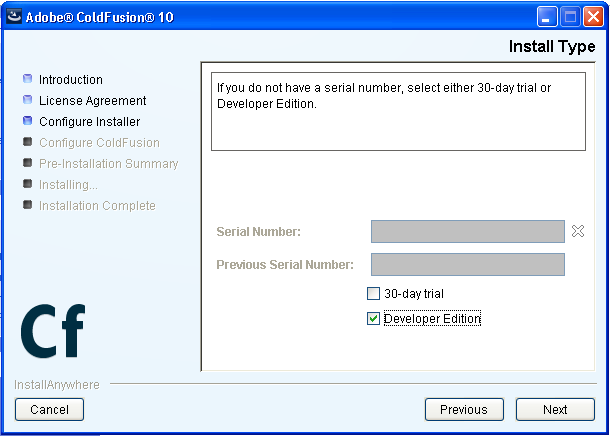
Task: Select the Introduction step in sidebar
Action: (x=71, y=79)
